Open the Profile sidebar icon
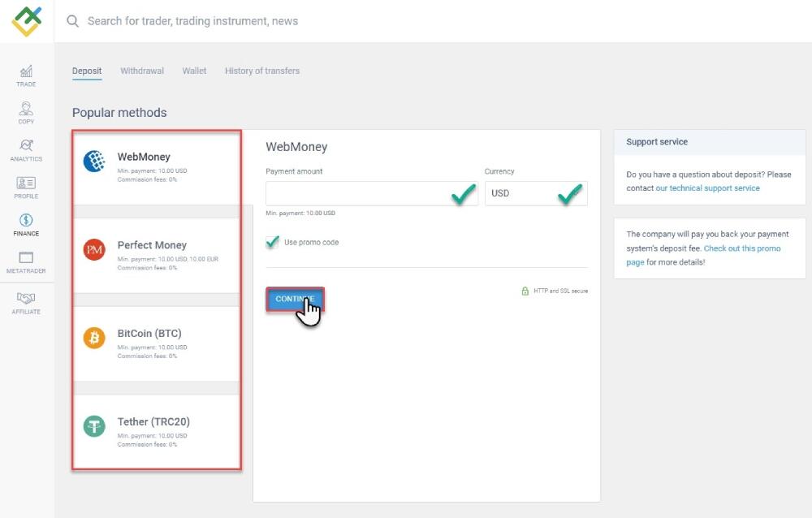The width and height of the screenshot is (812, 518). pyautogui.click(x=26, y=188)
